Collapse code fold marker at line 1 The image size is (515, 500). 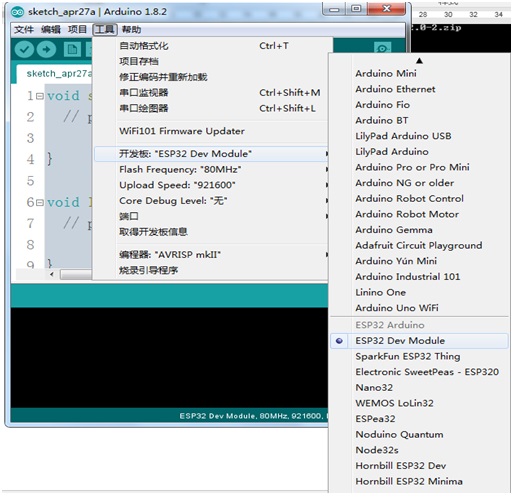[40, 96]
